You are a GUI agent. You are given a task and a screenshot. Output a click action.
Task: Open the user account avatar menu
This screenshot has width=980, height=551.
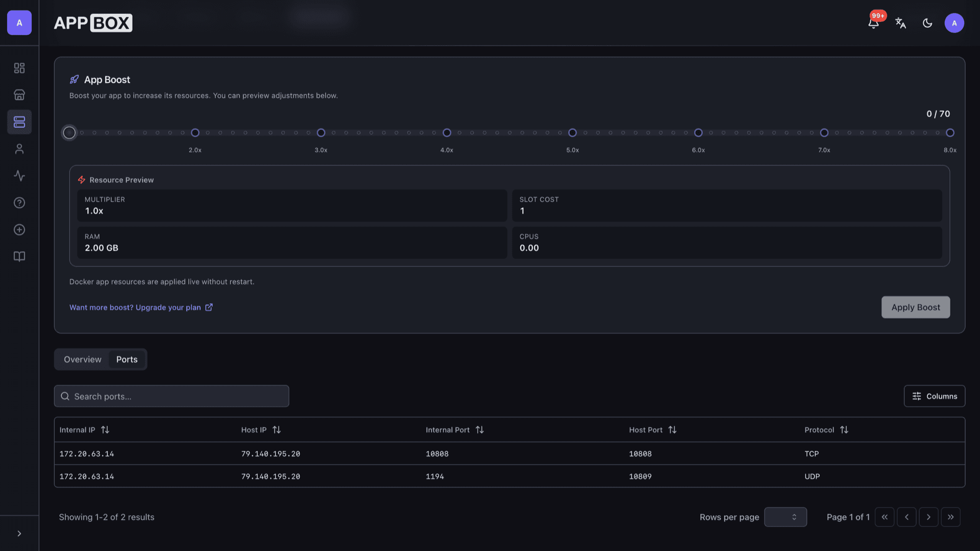[x=954, y=23]
